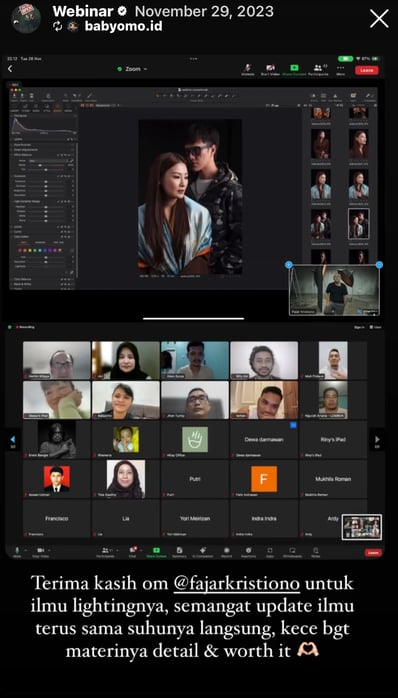
Task: Switch to Advanced tab in Color Editor
Action: click(40, 243)
